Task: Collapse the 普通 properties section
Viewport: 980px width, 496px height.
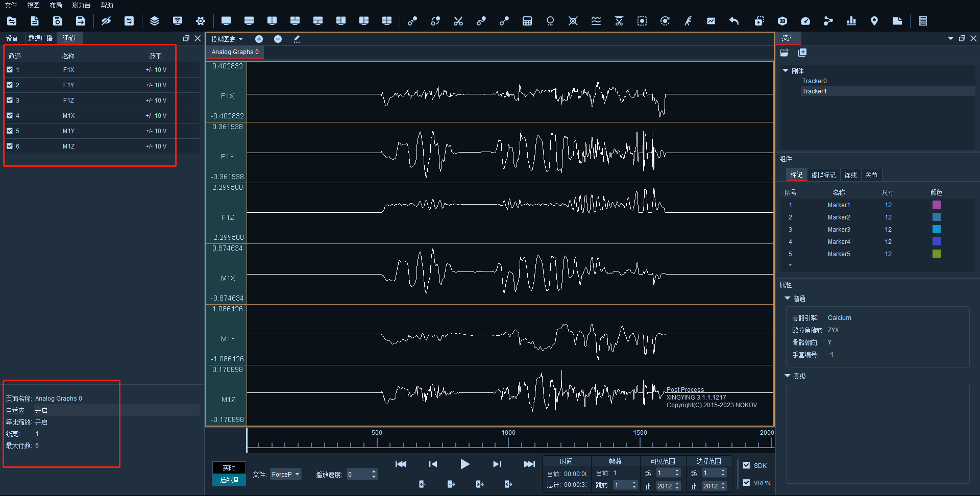Action: click(788, 299)
